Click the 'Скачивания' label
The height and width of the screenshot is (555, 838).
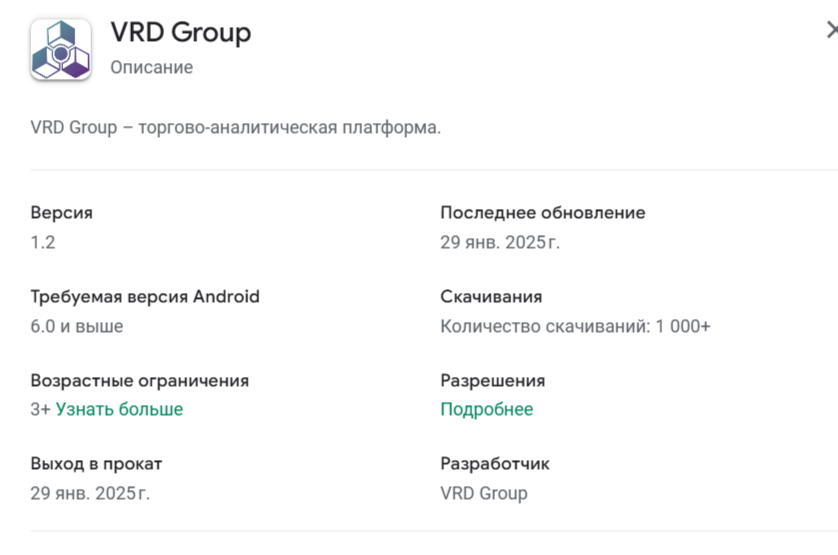tap(491, 296)
